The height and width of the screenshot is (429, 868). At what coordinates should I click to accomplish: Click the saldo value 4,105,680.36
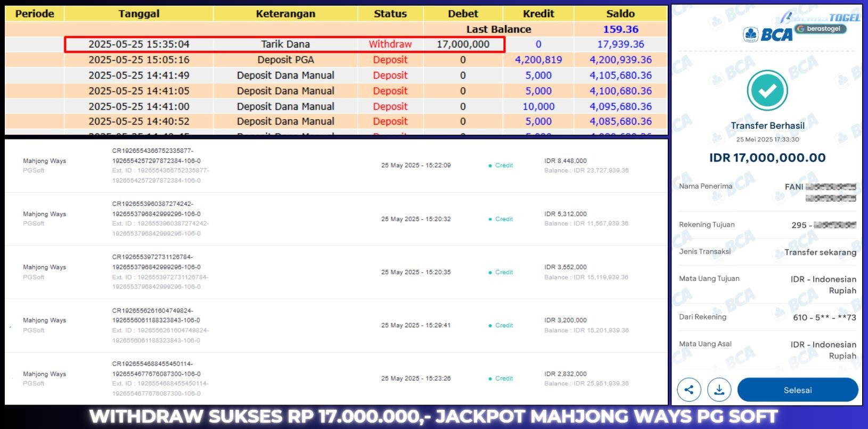[x=620, y=75]
